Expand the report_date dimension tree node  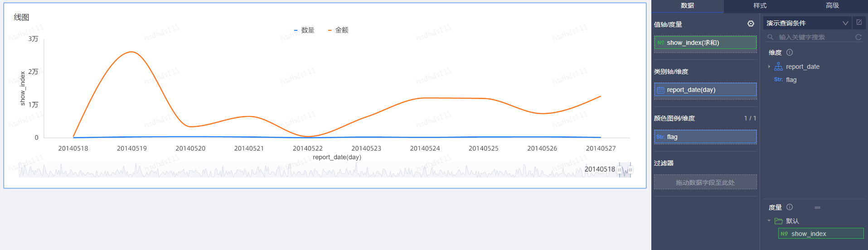click(769, 67)
